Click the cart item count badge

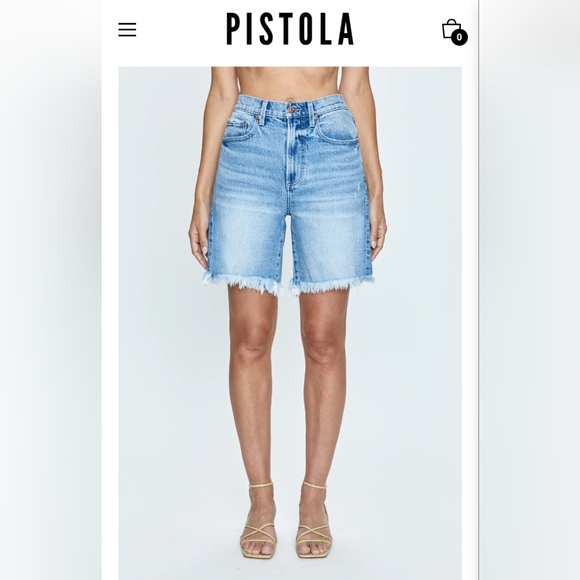click(459, 37)
